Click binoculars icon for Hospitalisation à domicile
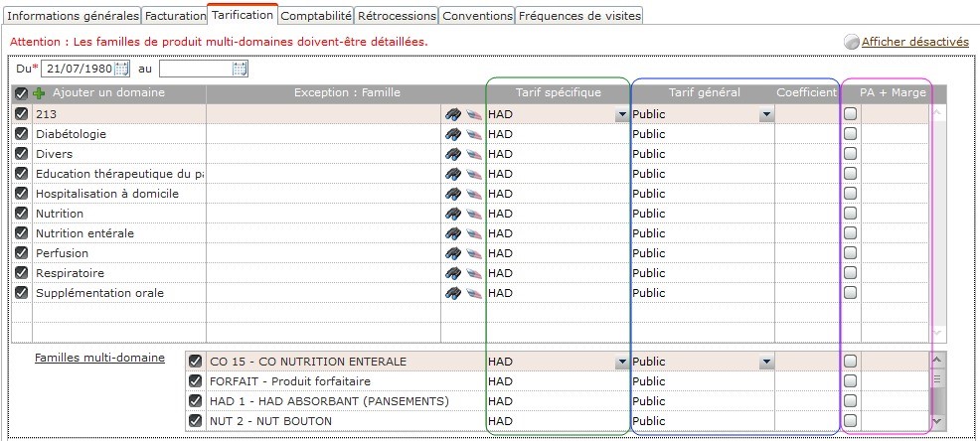 pos(453,194)
